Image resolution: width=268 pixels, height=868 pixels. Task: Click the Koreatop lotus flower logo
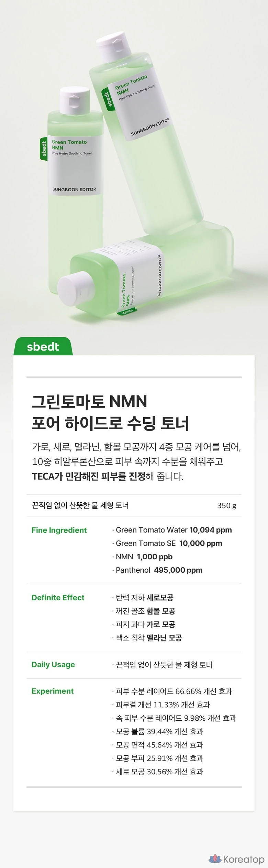(215, 858)
